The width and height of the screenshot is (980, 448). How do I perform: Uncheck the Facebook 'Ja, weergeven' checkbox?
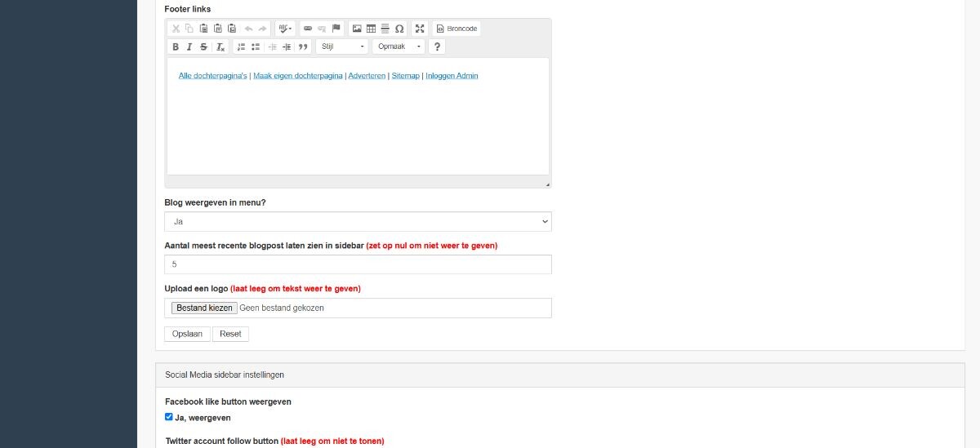(169, 417)
